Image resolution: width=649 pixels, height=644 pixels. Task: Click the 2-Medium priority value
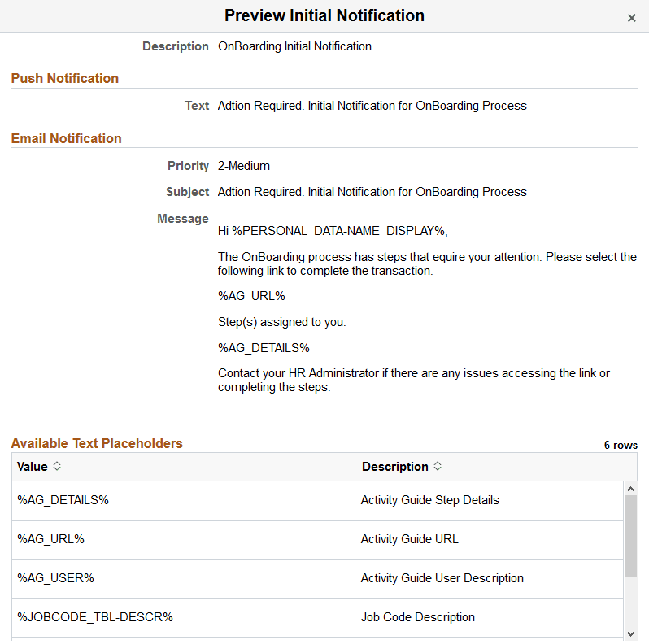coord(244,166)
